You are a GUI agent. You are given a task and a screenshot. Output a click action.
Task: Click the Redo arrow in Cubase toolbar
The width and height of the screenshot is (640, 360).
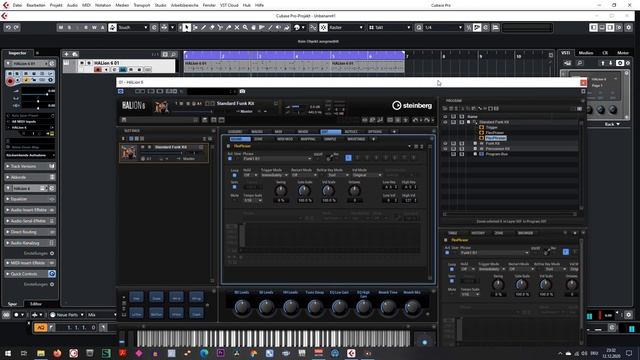click(16, 27)
